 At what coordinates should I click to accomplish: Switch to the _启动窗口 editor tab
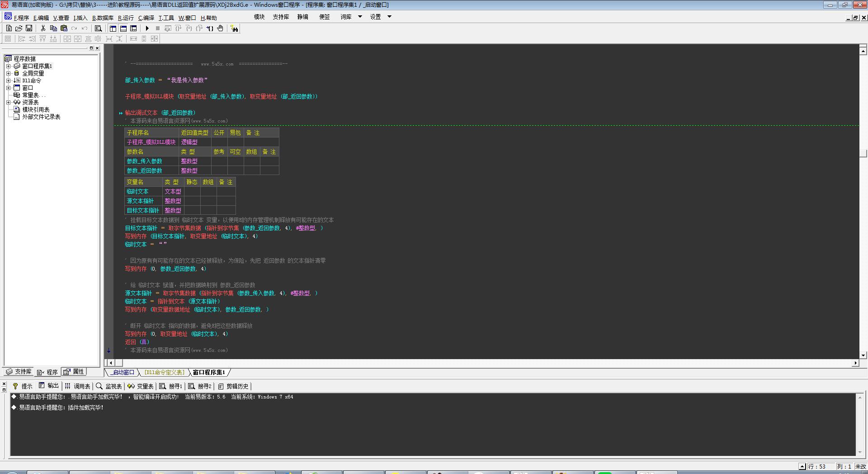(x=123, y=372)
